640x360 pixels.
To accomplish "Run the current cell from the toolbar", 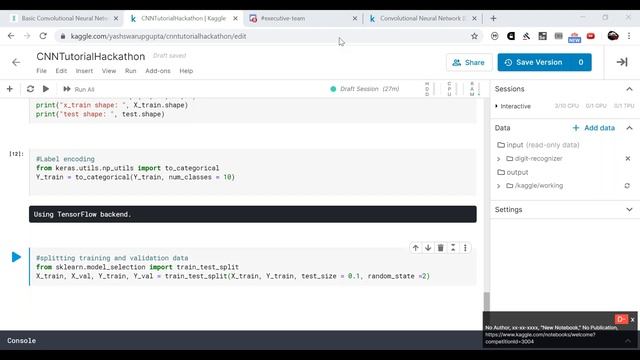I will coord(46,89).
